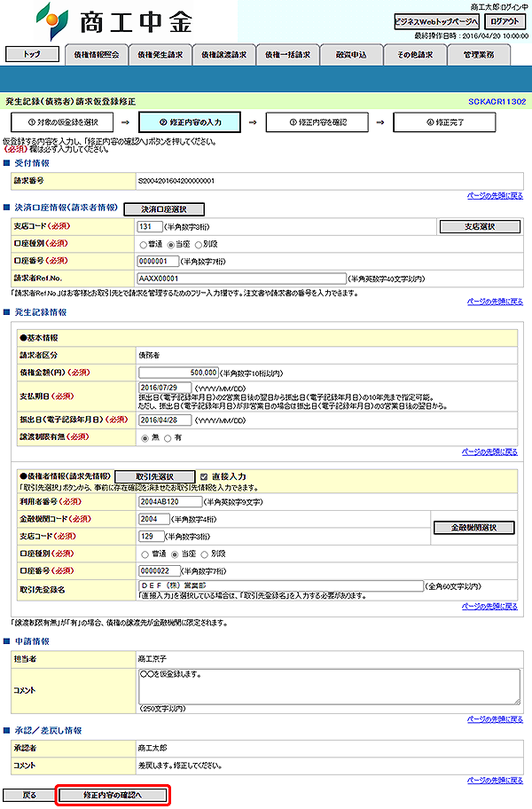Click the 債権金額 field showing 500,000

pos(178,373)
